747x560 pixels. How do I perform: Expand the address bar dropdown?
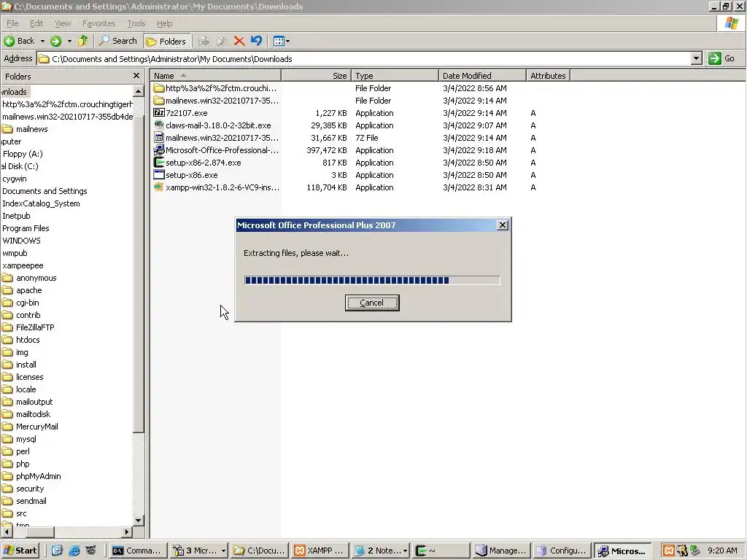[697, 59]
